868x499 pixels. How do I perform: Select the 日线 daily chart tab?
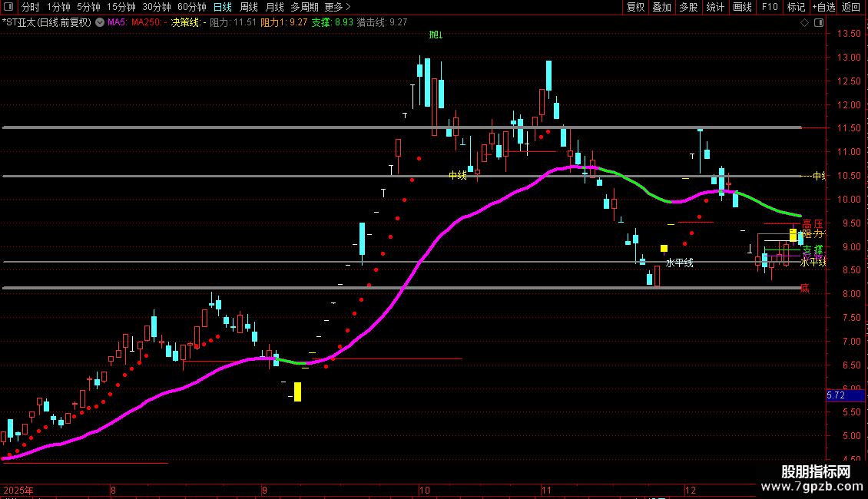click(x=223, y=7)
